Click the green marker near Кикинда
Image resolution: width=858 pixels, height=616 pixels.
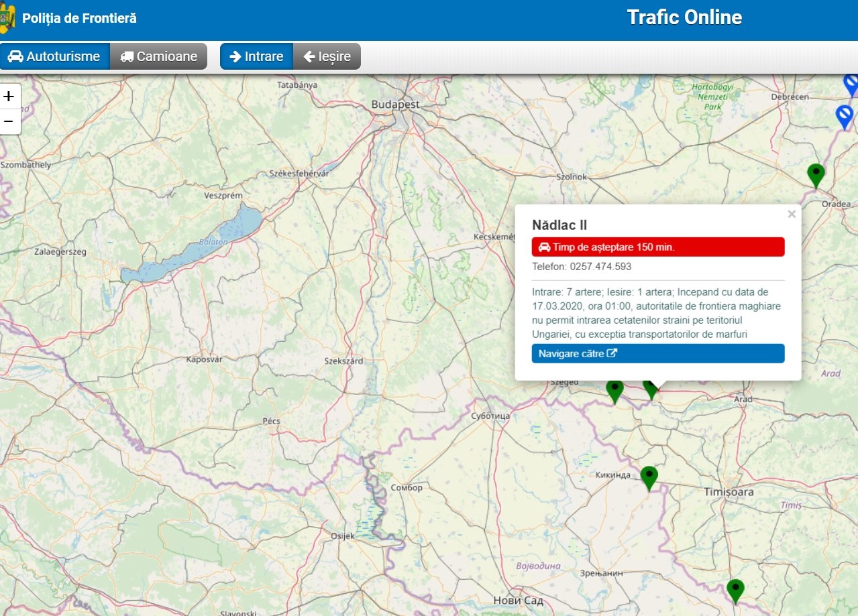[649, 477]
